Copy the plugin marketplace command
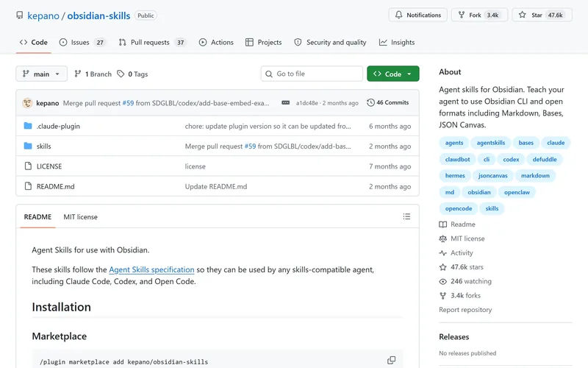 pyautogui.click(x=391, y=360)
